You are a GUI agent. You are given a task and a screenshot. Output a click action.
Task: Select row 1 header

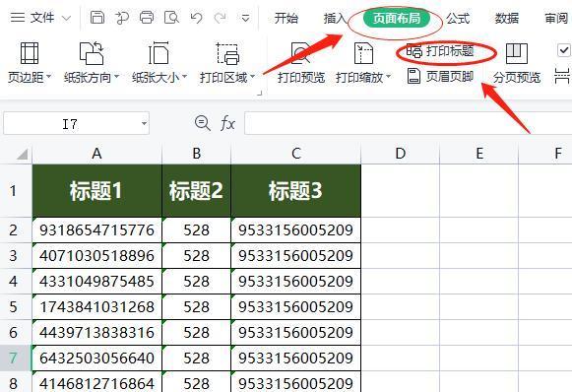tap(16, 190)
